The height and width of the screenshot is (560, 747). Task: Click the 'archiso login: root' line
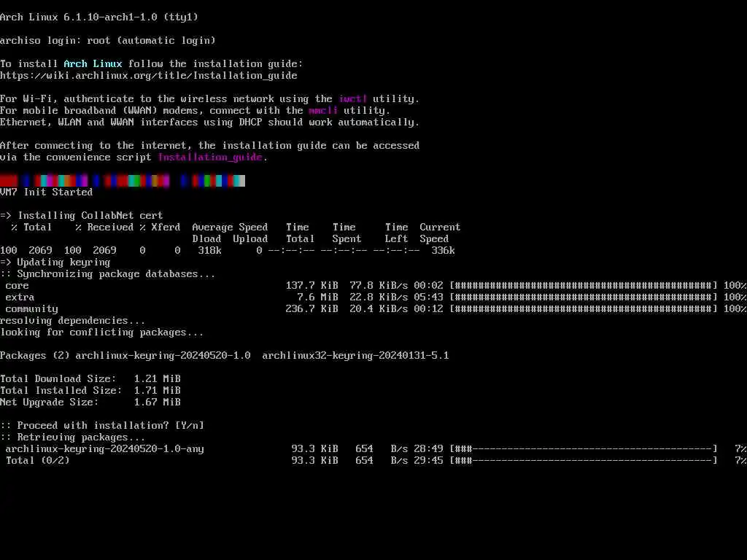click(x=108, y=41)
